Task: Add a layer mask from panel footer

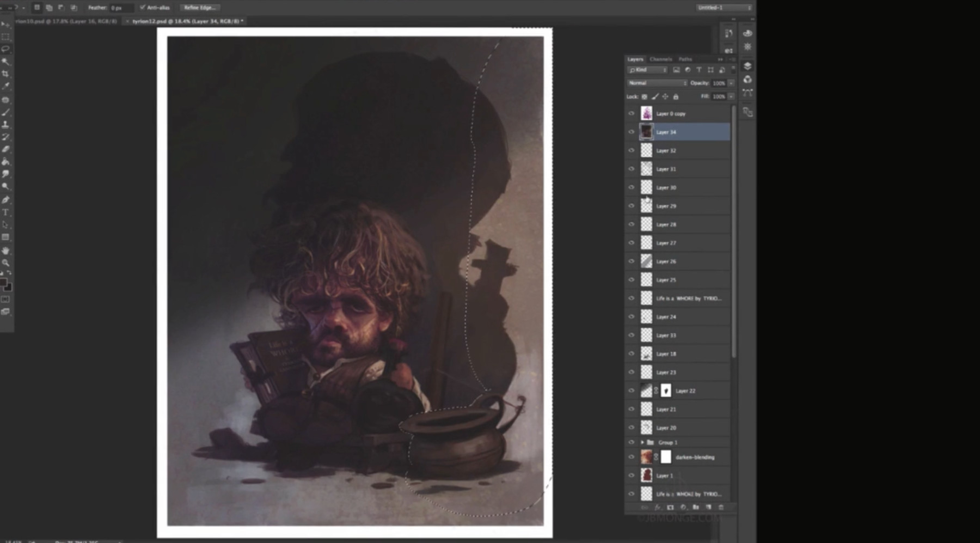Action: point(670,507)
